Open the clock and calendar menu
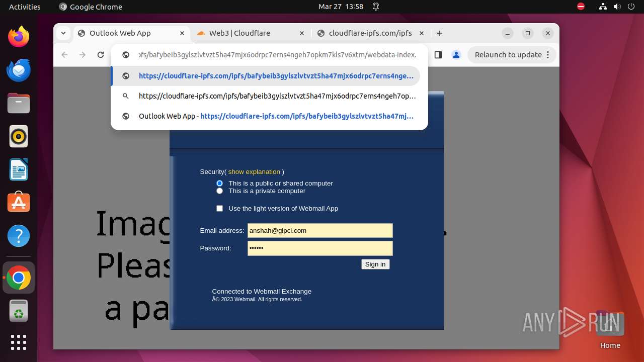This screenshot has width=644, height=362. click(x=341, y=7)
